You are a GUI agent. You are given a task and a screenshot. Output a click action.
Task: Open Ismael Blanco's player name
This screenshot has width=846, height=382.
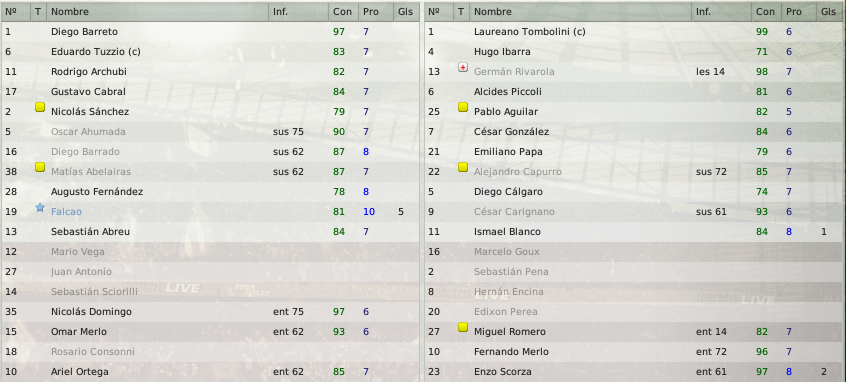(507, 231)
